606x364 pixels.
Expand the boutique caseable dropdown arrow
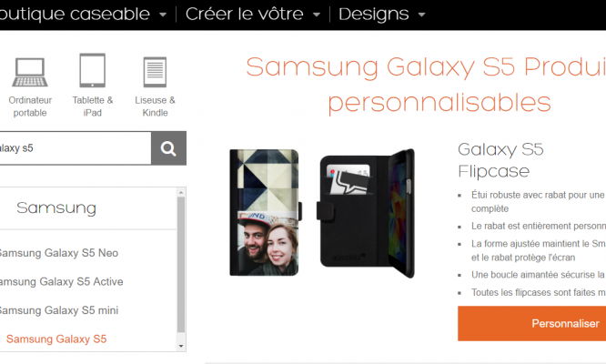[x=163, y=15]
